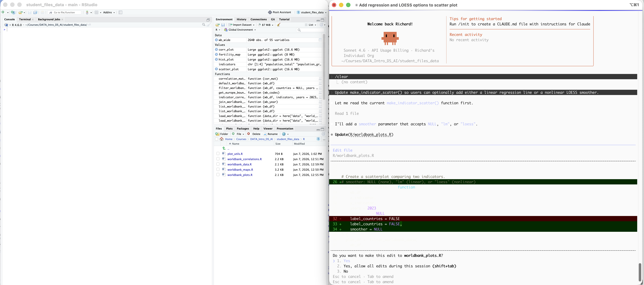Click the R project cube icon in Files path

tap(318, 139)
